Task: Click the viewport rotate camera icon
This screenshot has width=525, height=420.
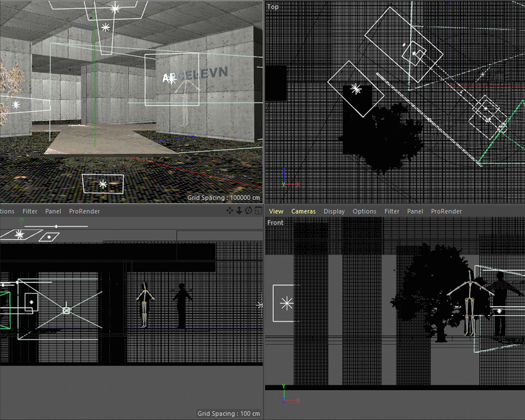Action: click(x=248, y=210)
